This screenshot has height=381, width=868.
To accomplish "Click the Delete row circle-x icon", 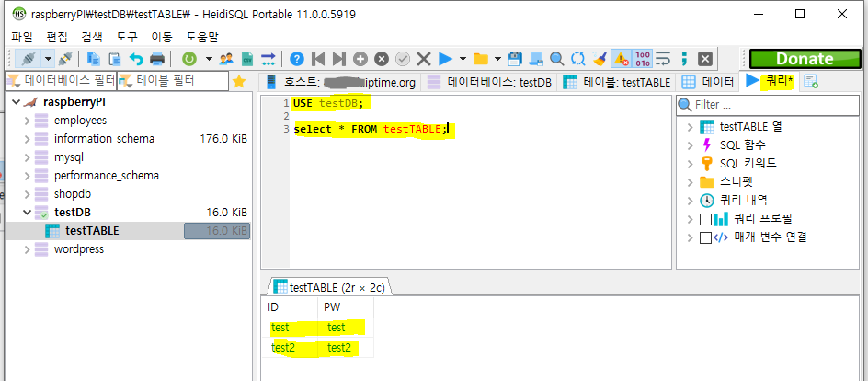I will click(x=382, y=58).
